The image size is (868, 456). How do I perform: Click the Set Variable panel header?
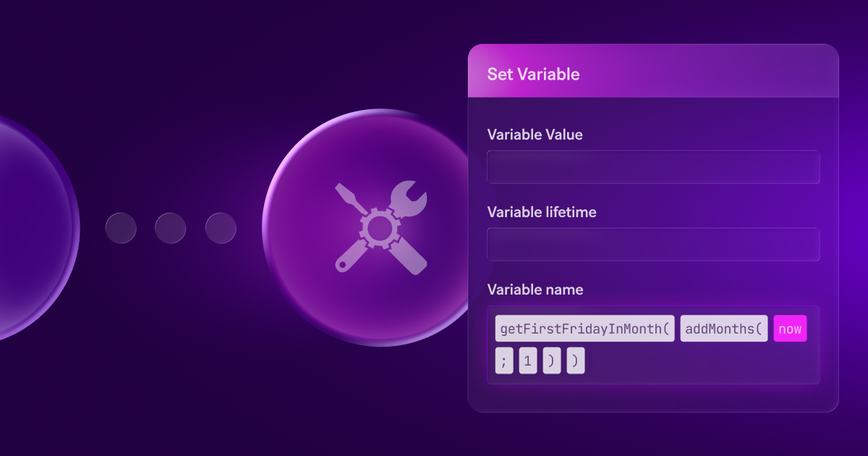(653, 71)
